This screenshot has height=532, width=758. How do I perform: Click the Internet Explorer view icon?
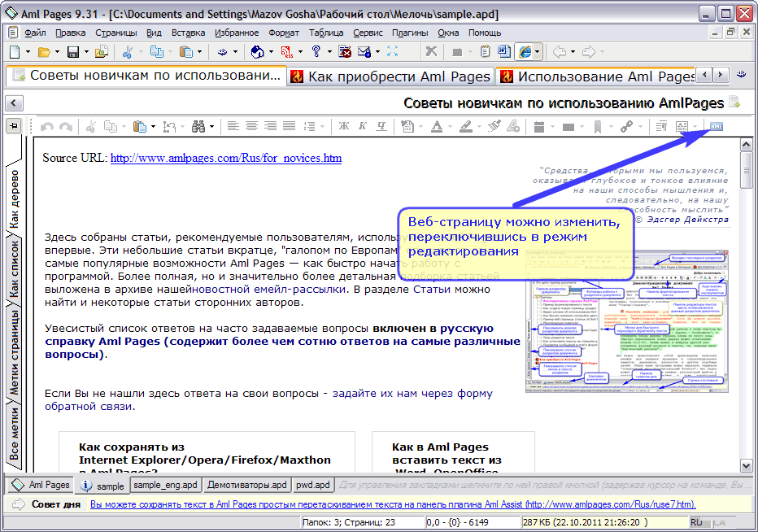click(x=525, y=52)
